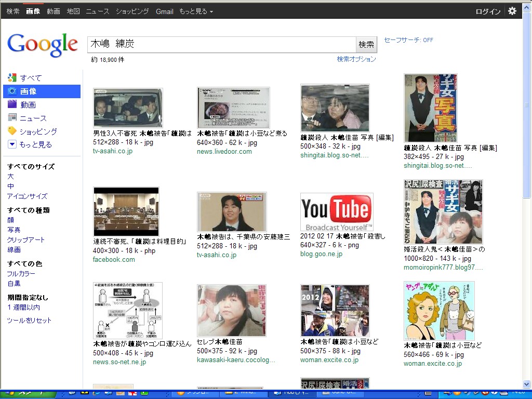
Task: Click 連続不審死、「練炭は料理目的」 caption
Action: (140, 241)
